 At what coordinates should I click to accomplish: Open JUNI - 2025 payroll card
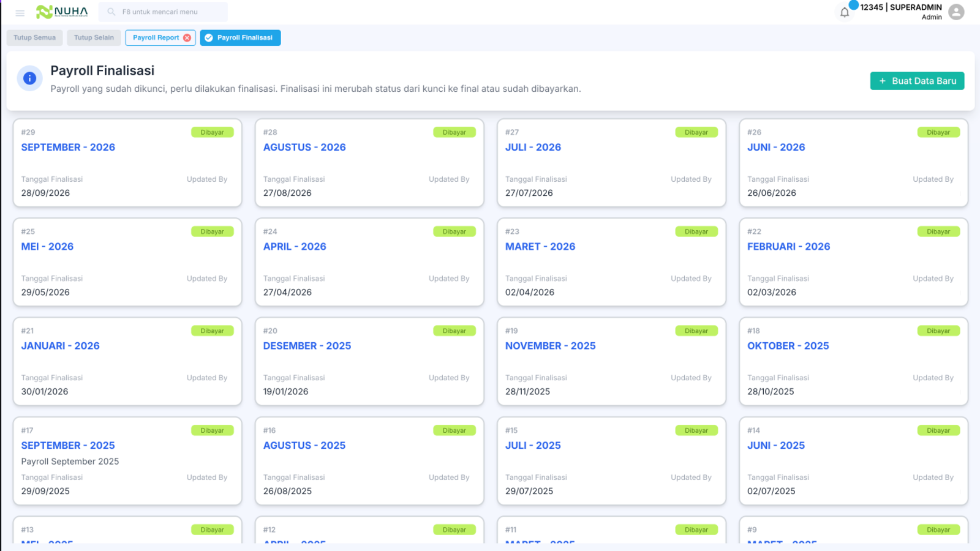853,461
